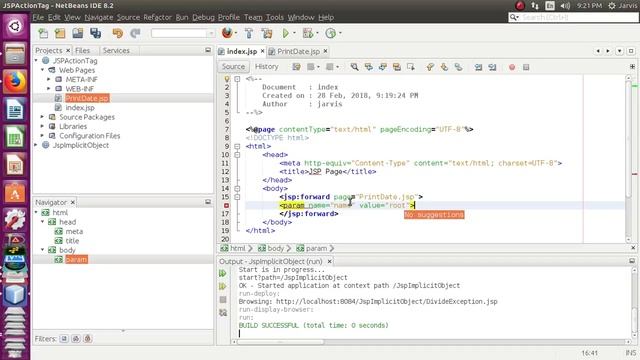Click the New File toolbar icon
Viewport: 640px width, 360px height.
(x=43, y=33)
